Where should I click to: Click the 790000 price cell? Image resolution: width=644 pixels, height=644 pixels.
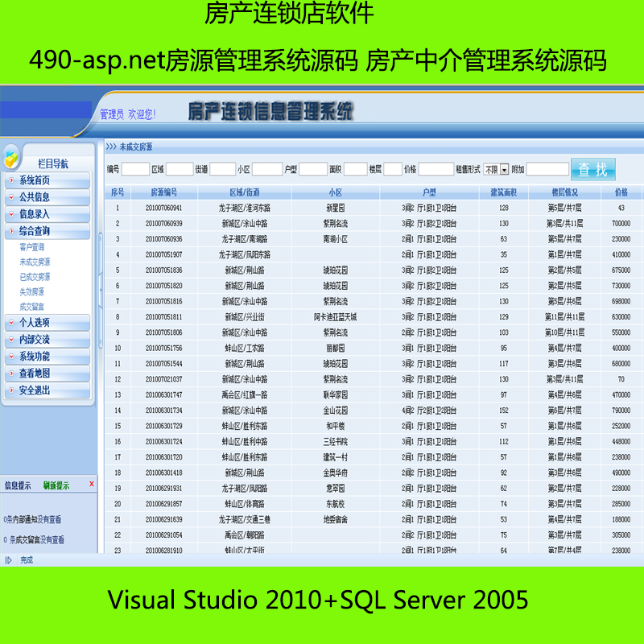click(x=621, y=411)
